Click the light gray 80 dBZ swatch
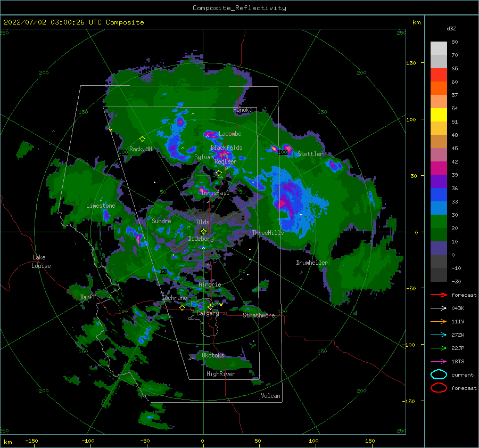 (x=439, y=48)
